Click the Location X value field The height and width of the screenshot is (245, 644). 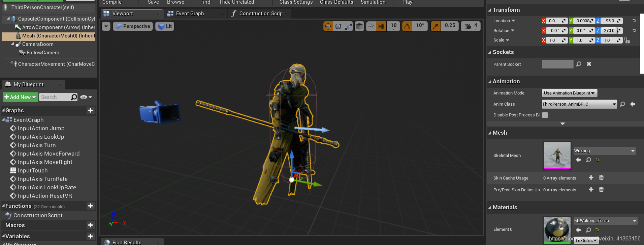[x=554, y=21]
